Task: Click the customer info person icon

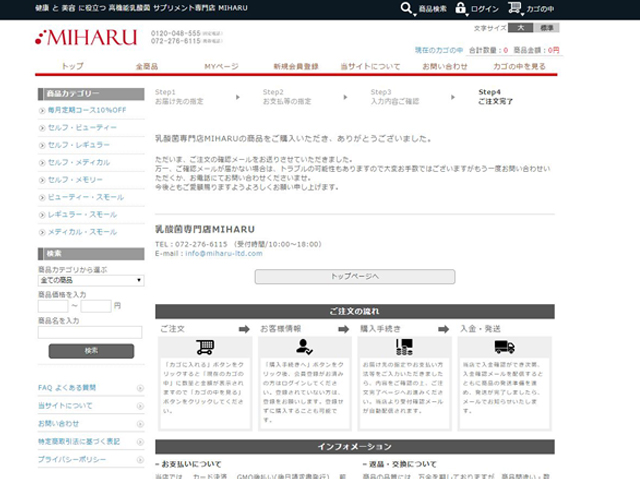Action: point(304,347)
